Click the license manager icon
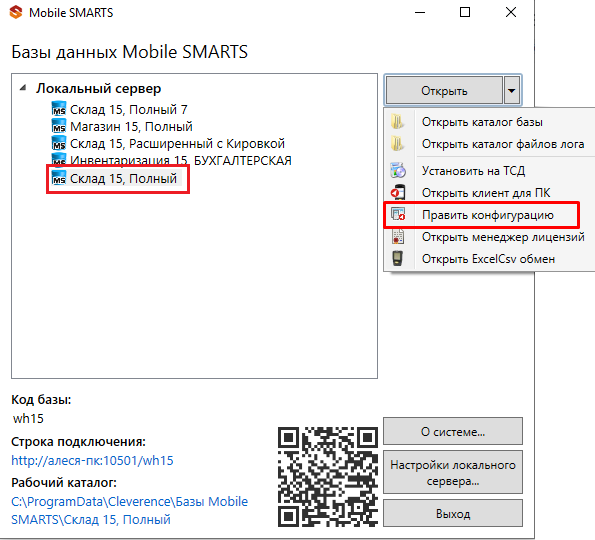This screenshot has height=540, width=595. 398,237
